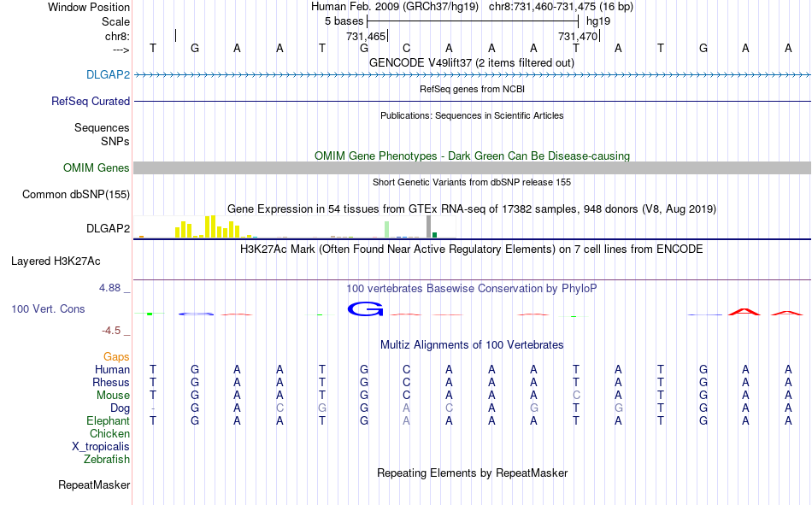Click the title GENCODE V49lift37 (2 items filtered out)

tap(471, 62)
